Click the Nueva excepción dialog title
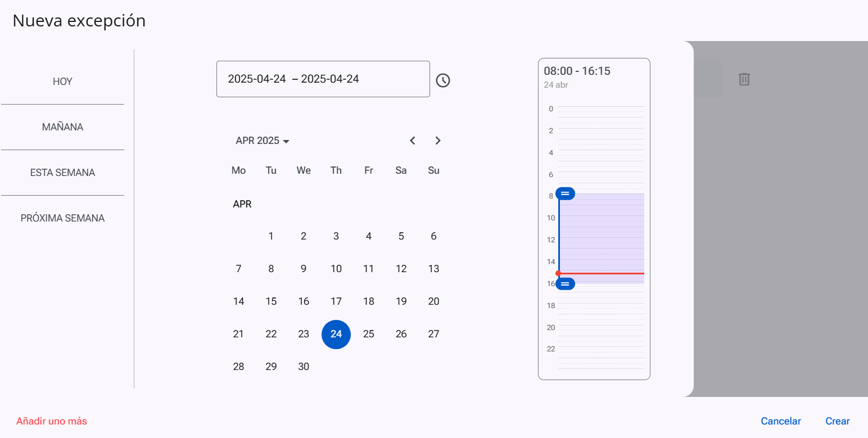868x438 pixels. tap(79, 21)
